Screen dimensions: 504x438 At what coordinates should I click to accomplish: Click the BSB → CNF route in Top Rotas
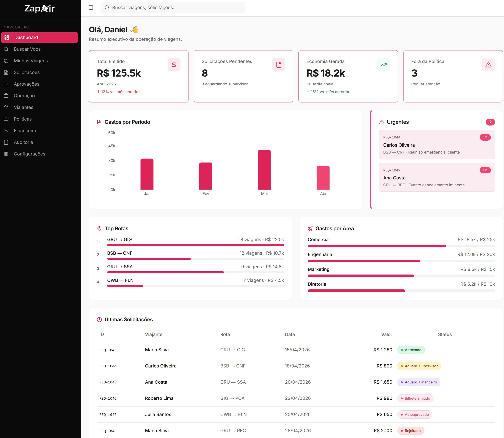[x=120, y=253]
